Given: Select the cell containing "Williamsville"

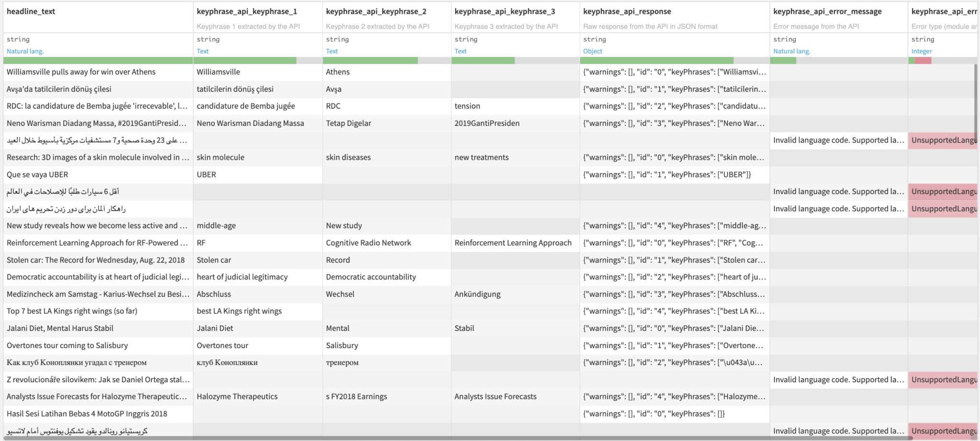Looking at the screenshot, I should pyautogui.click(x=215, y=72).
